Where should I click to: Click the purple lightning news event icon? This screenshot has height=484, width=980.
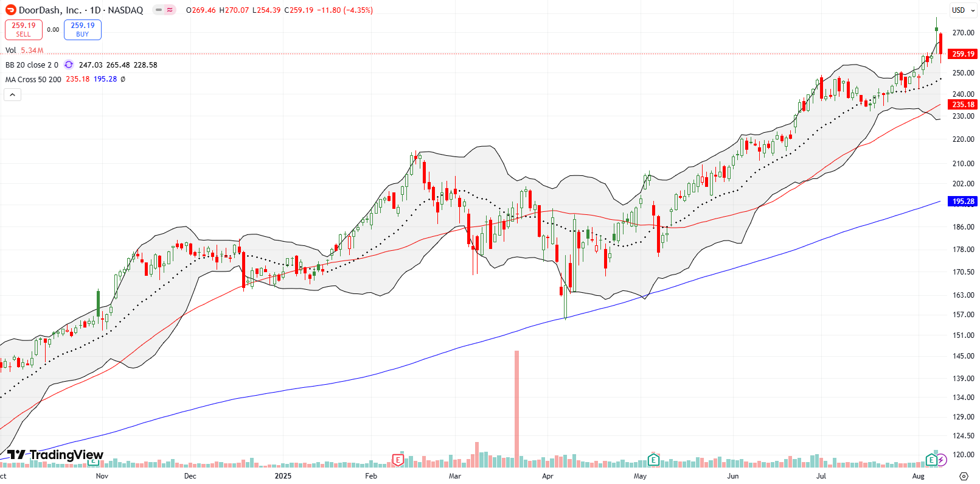(x=942, y=460)
